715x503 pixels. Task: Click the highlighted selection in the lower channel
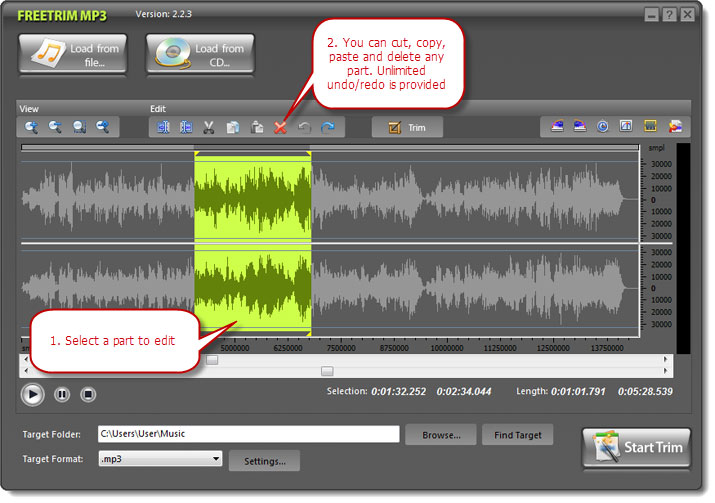click(253, 287)
